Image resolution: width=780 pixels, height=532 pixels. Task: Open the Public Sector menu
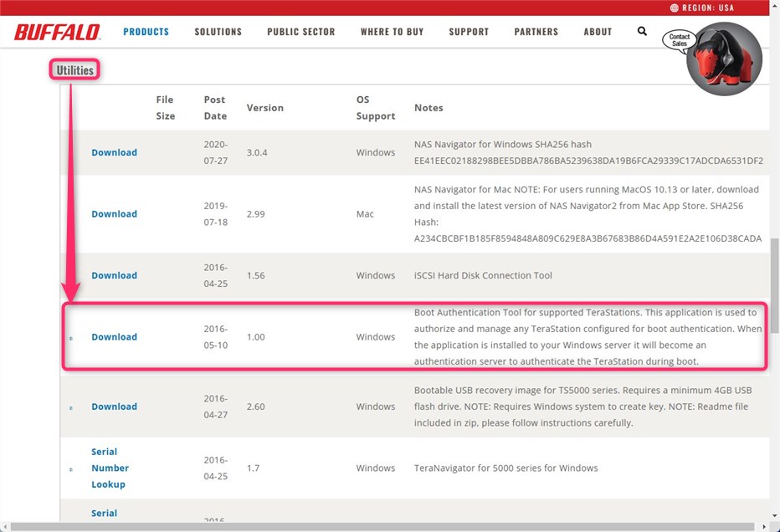[x=301, y=32]
